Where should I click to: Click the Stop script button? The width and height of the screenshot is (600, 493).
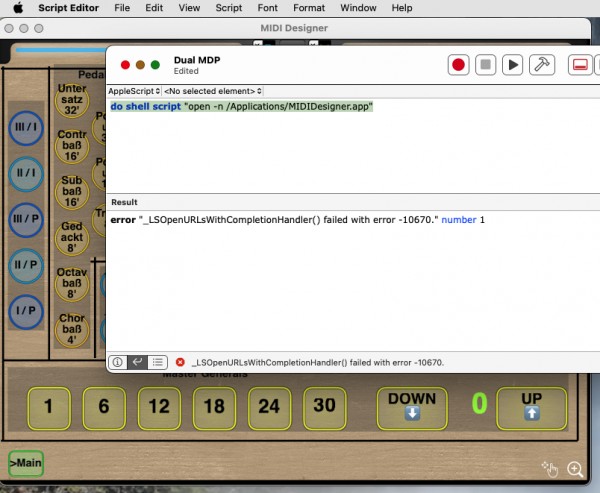tap(486, 65)
